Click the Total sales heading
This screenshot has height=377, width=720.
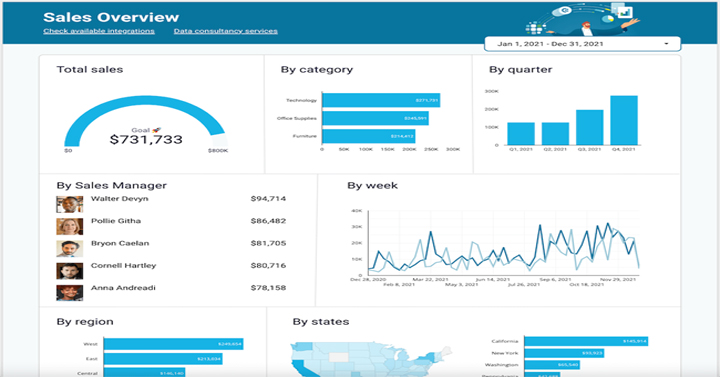[90, 70]
